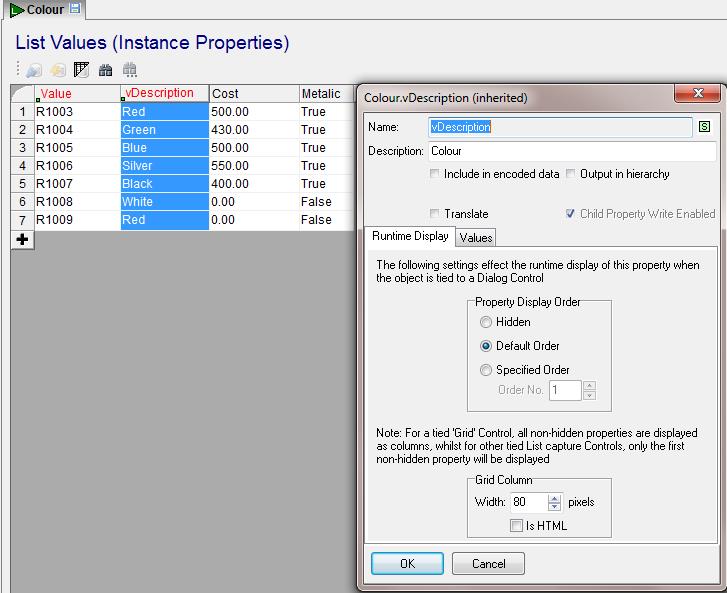The width and height of the screenshot is (727, 593).
Task: Click the second disabled toolbar icon
Action: [x=58, y=70]
